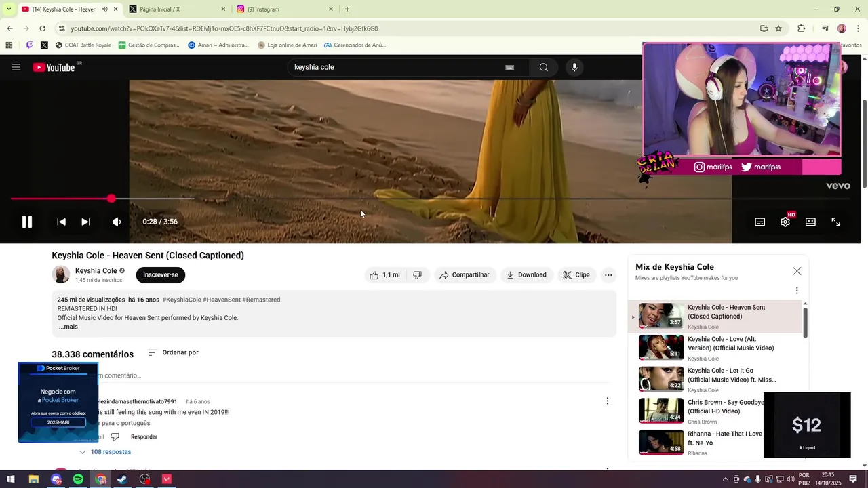Open Steam from the taskbar
The height and width of the screenshot is (488, 868).
[x=123, y=479]
